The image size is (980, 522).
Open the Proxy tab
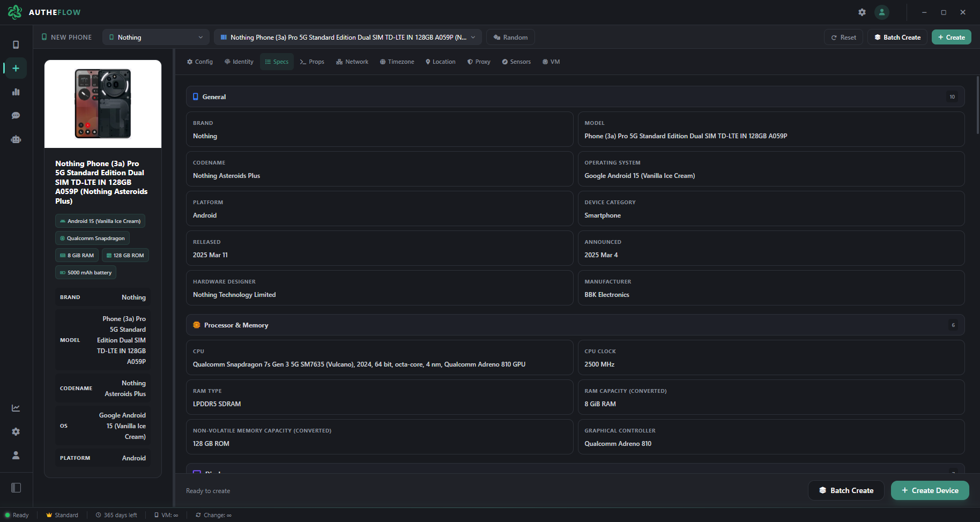479,62
